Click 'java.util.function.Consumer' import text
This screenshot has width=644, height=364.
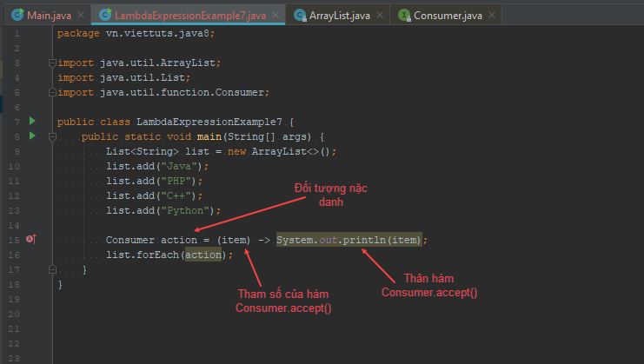pos(182,92)
